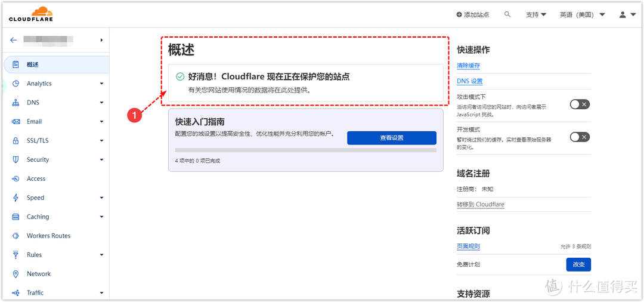The height and width of the screenshot is (302, 644).
Task: Expand the Analytics submenu arrow
Action: point(101,84)
